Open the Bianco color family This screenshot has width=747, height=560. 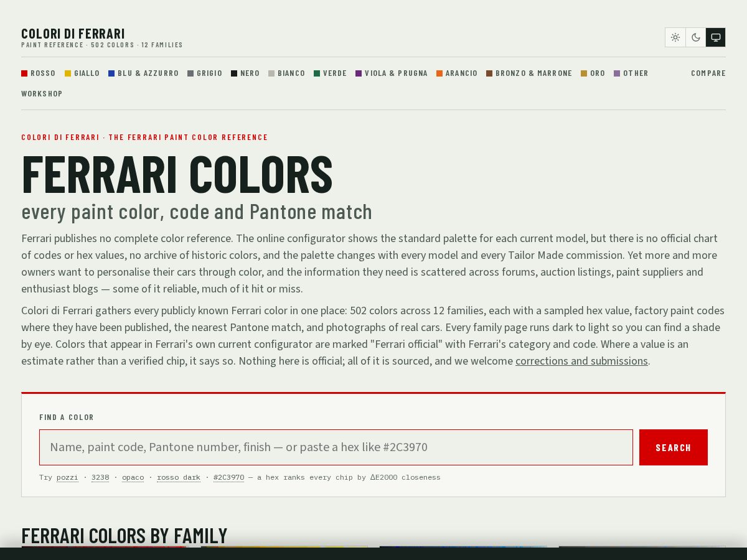pyautogui.click(x=287, y=73)
